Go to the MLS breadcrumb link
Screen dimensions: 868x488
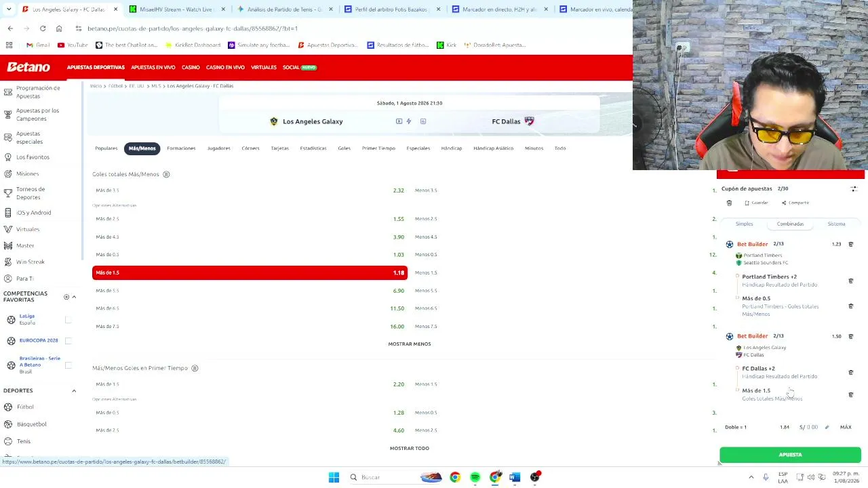point(156,86)
